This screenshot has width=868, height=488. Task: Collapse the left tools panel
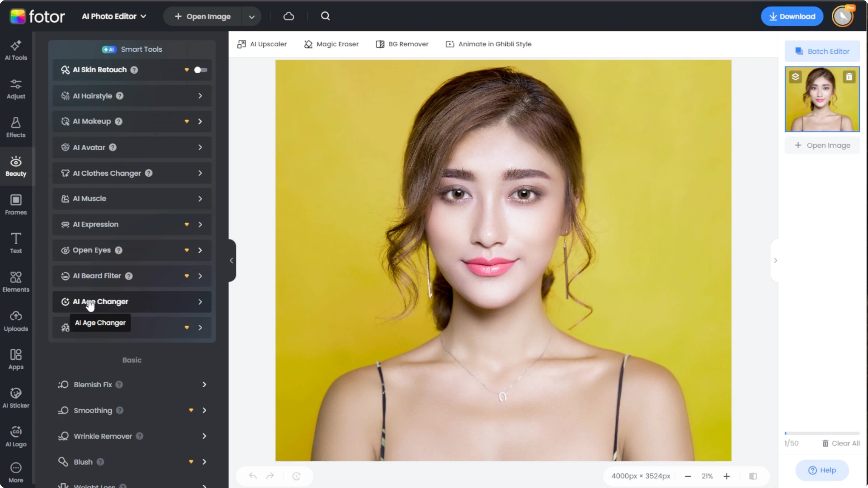tap(231, 260)
